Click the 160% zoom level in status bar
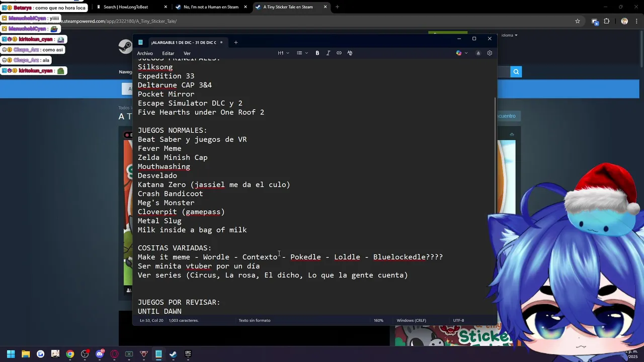Screen dimensions: 644x362 point(378,320)
